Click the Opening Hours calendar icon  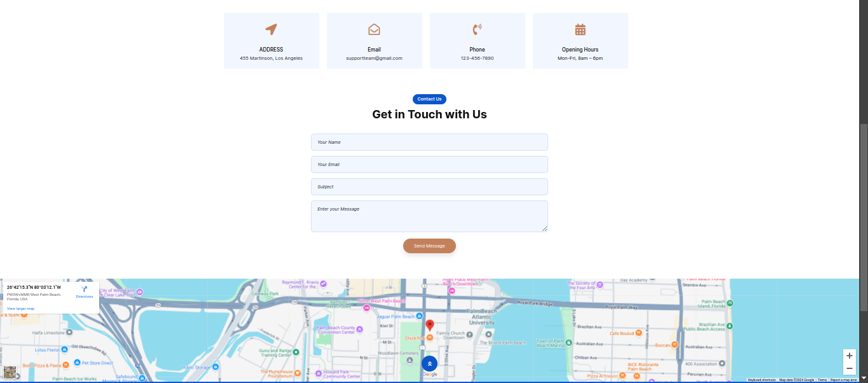click(x=580, y=29)
